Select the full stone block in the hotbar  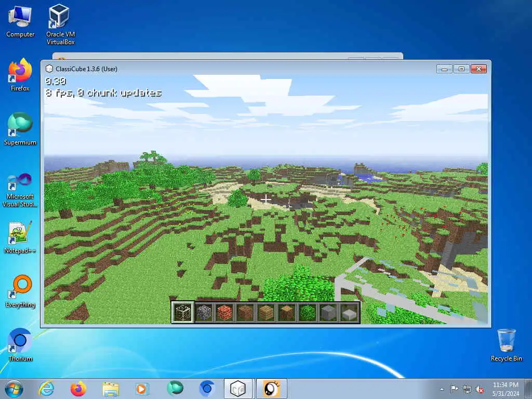click(328, 312)
